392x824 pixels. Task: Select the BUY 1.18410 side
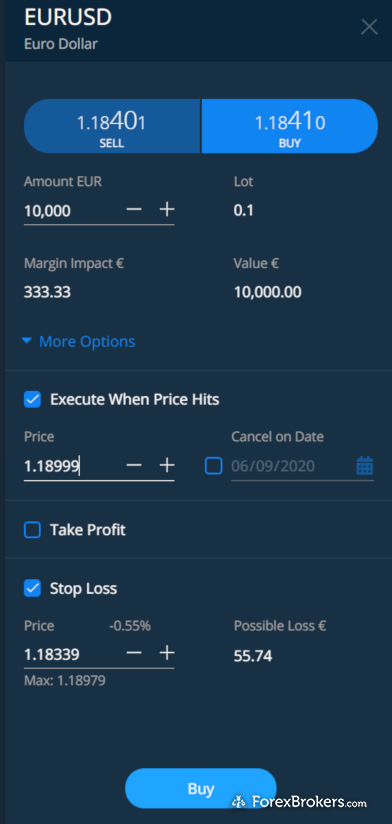point(290,126)
